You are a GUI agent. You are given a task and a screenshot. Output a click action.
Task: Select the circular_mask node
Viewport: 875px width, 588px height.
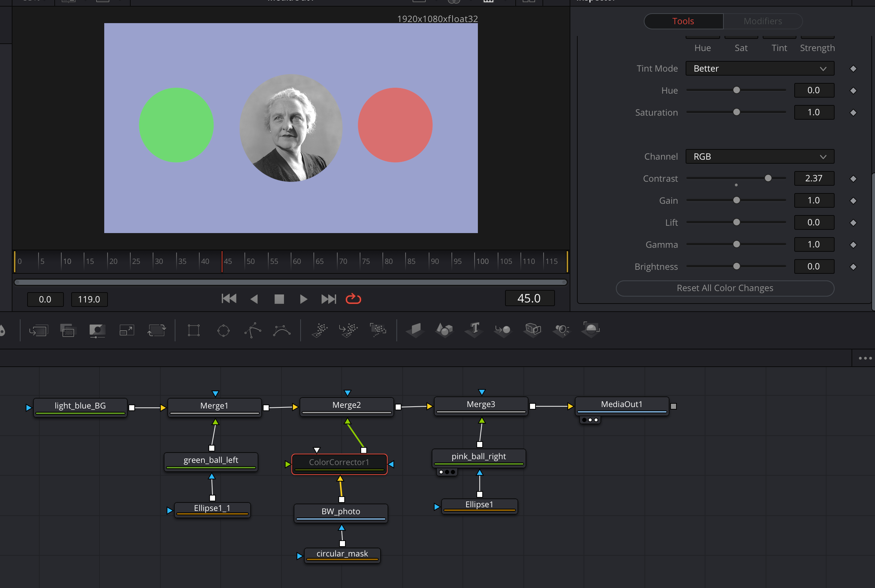[x=342, y=555]
